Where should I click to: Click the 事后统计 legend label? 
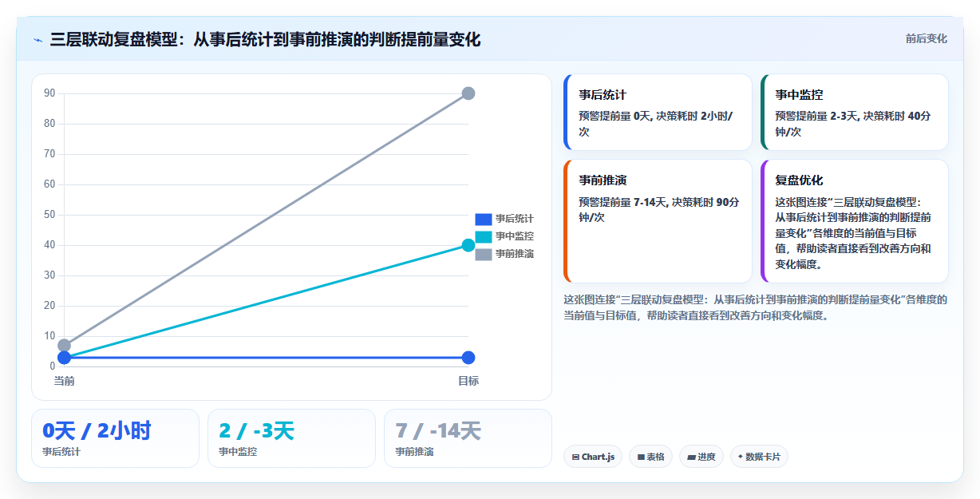click(515, 219)
